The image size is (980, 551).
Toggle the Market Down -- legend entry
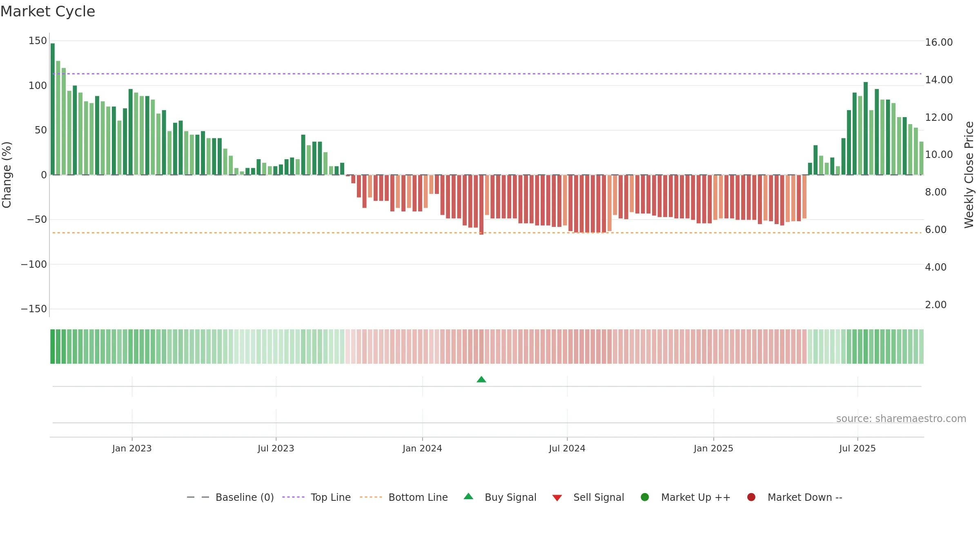coord(795,497)
